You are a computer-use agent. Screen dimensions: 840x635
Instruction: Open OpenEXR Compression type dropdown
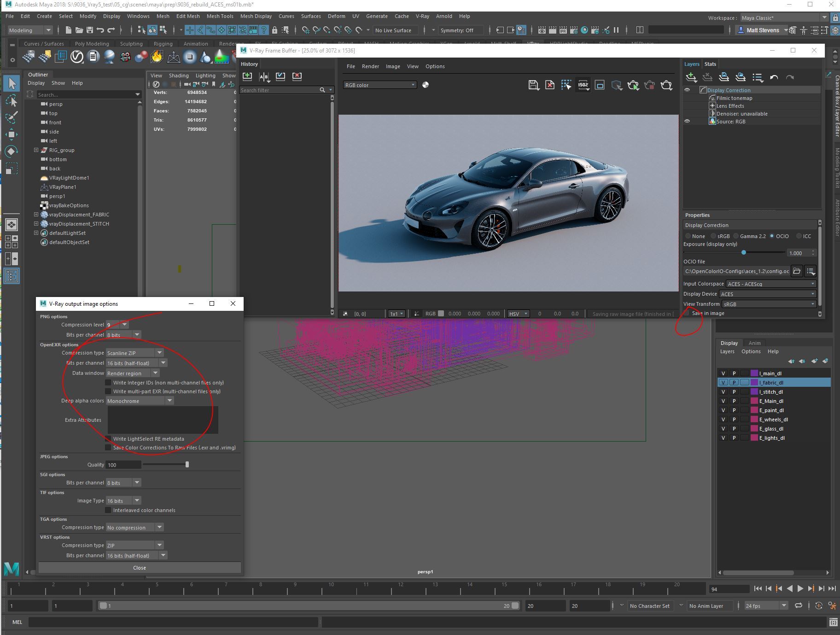(x=134, y=353)
